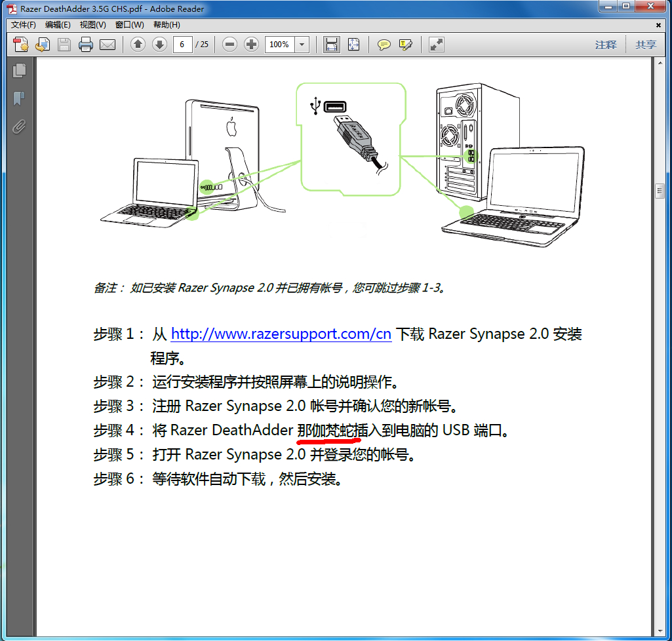Click the zoom percentage field showing 100%
672x641 pixels.
pyautogui.click(x=280, y=45)
